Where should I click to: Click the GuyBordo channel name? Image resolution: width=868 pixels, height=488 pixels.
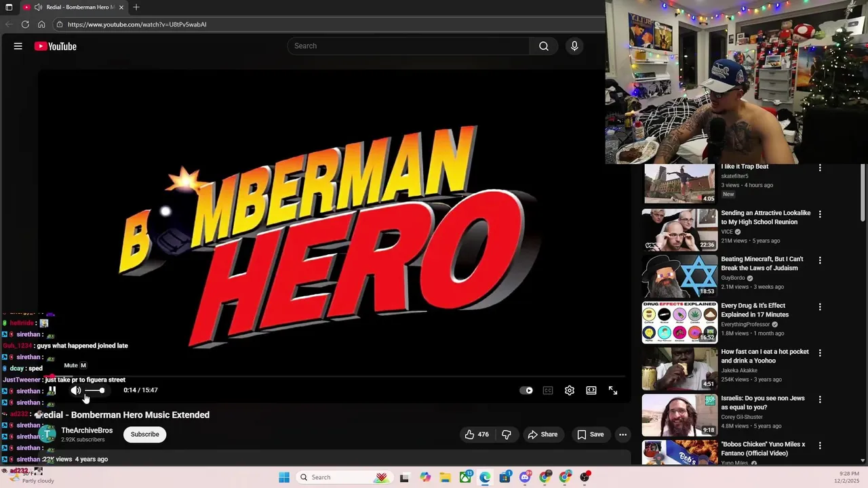[733, 278]
